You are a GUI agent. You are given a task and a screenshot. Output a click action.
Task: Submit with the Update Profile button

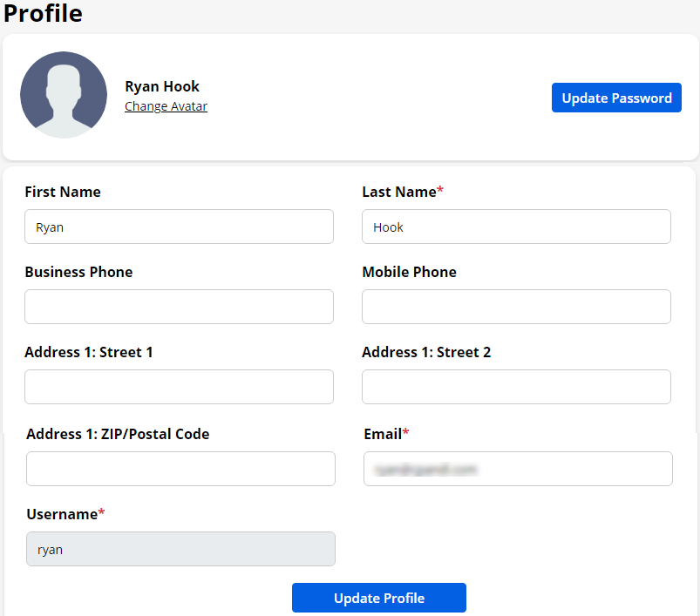pyautogui.click(x=379, y=599)
